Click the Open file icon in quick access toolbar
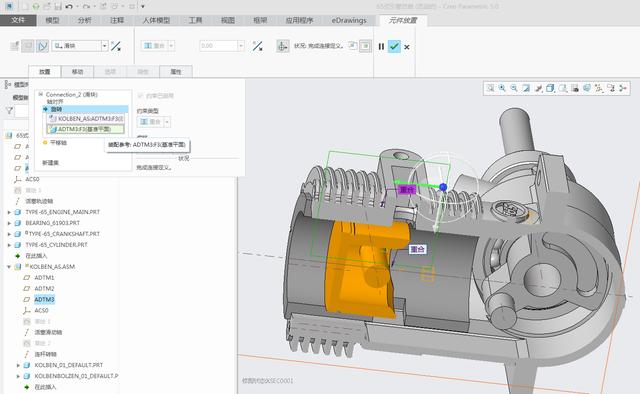The height and width of the screenshot is (394, 640). tap(47, 7)
